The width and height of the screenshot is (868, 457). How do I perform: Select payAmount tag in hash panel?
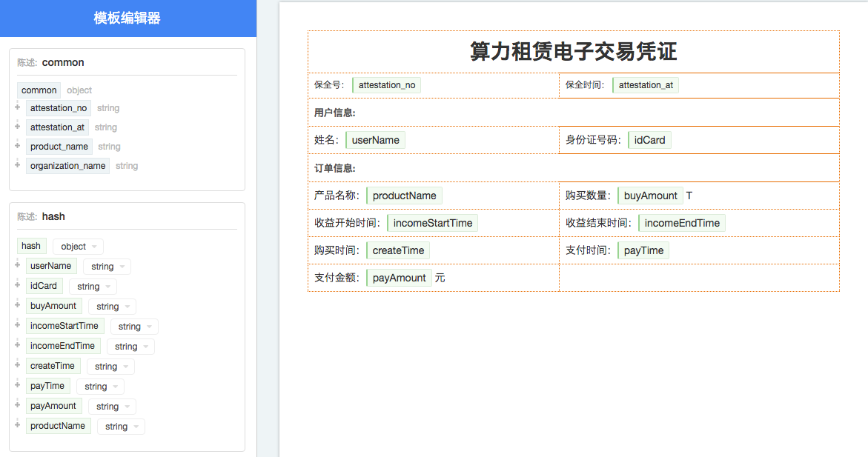pyautogui.click(x=53, y=406)
